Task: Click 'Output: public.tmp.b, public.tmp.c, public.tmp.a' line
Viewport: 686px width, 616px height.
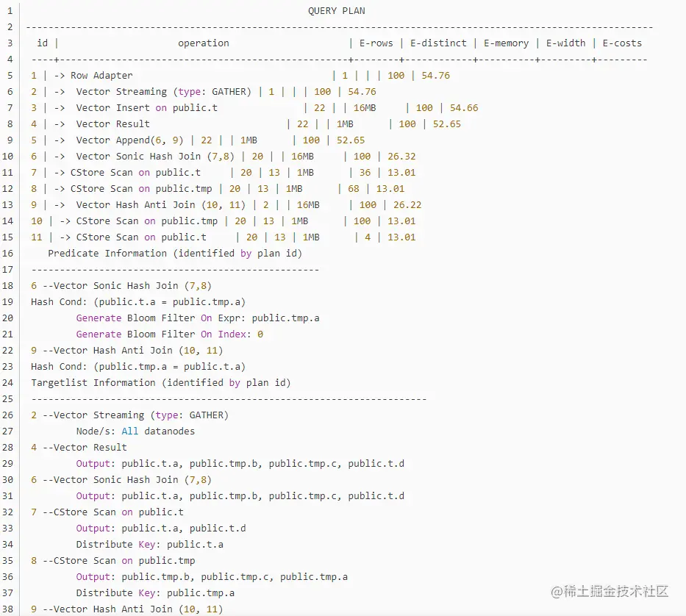Action: (x=212, y=578)
